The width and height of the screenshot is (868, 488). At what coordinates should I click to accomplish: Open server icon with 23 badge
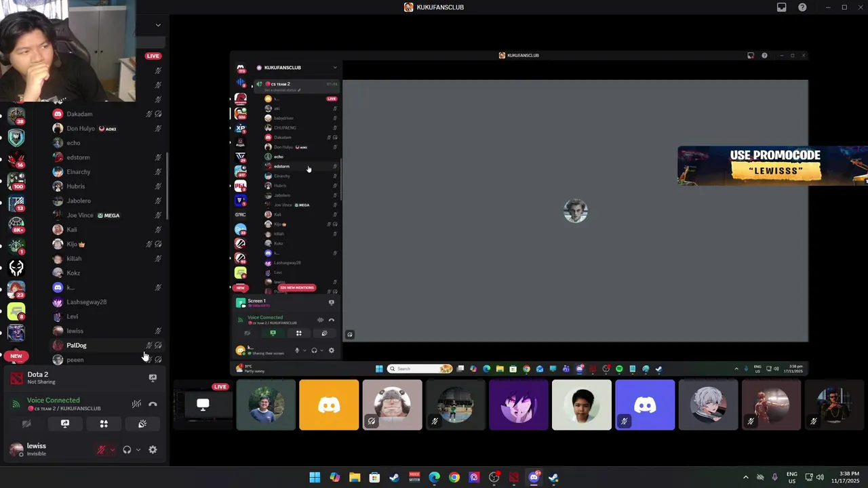coord(16,289)
